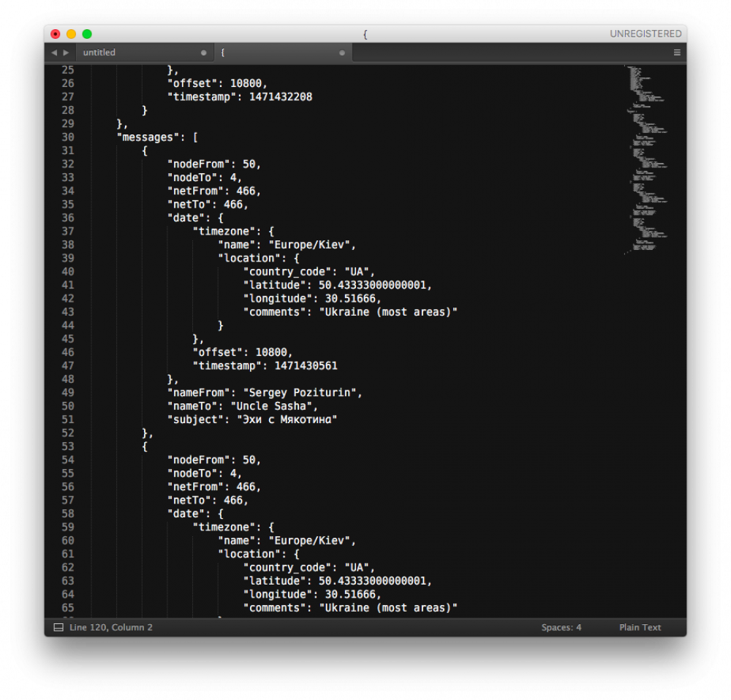Screen dimensions: 731x700
Task: Click the UNREGISTERED label in title bar
Action: click(x=645, y=34)
